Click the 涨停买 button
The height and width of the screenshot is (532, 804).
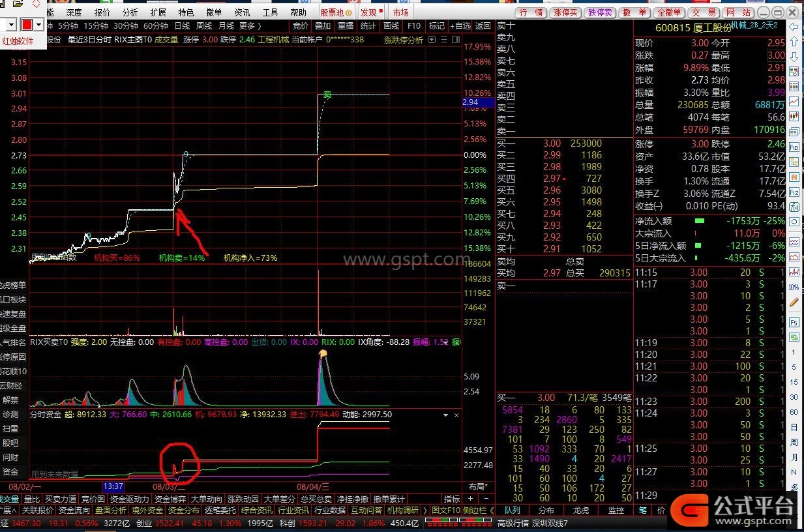tap(565, 12)
